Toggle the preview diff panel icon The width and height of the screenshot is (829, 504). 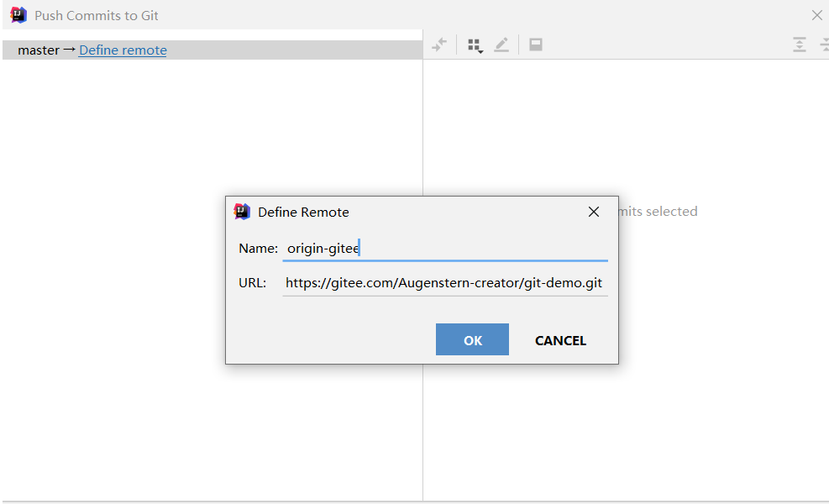coord(536,45)
